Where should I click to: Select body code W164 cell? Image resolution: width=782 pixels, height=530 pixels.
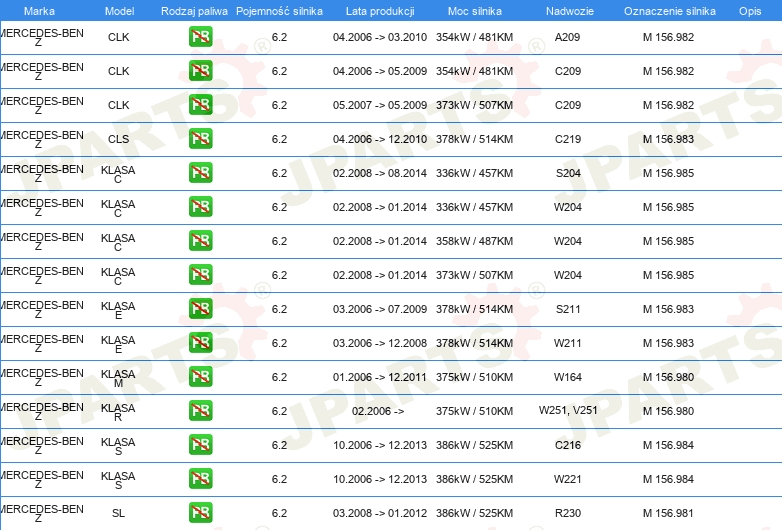[x=568, y=377]
